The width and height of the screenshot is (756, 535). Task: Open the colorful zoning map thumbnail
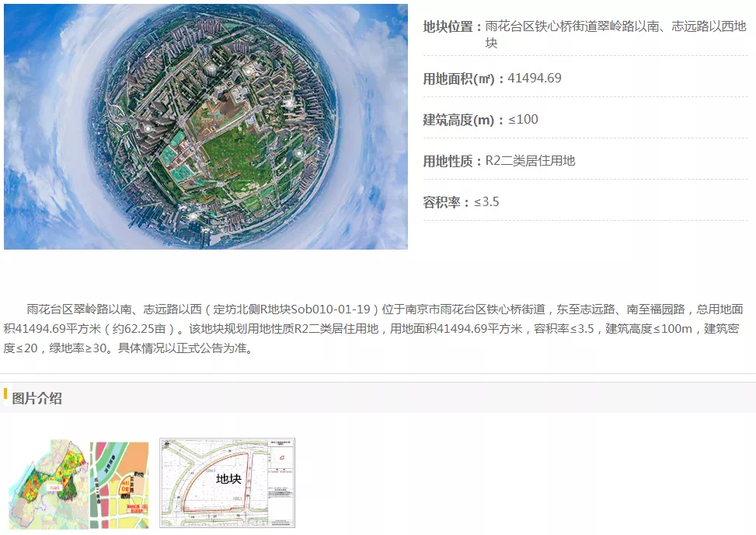tap(78, 484)
